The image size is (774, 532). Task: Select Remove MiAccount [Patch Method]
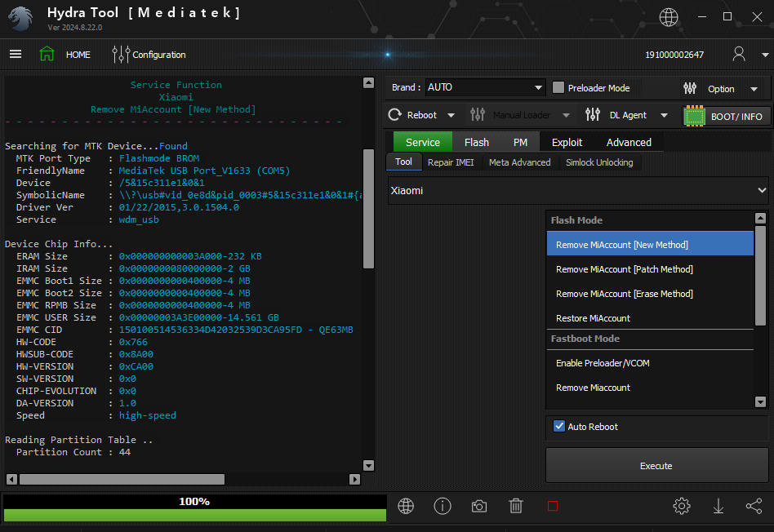point(650,269)
